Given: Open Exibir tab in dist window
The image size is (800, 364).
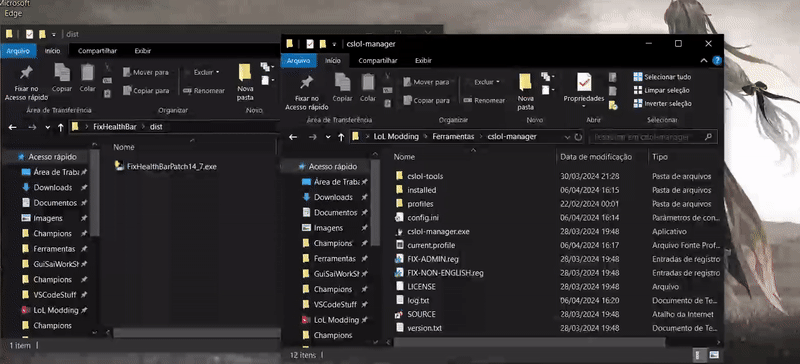Looking at the screenshot, I should [x=142, y=51].
